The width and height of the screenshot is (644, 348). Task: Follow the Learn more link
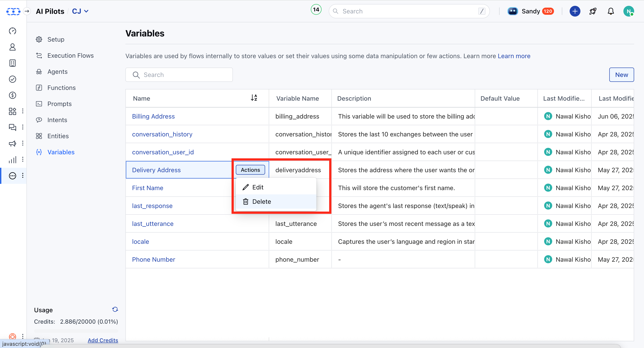tap(514, 56)
